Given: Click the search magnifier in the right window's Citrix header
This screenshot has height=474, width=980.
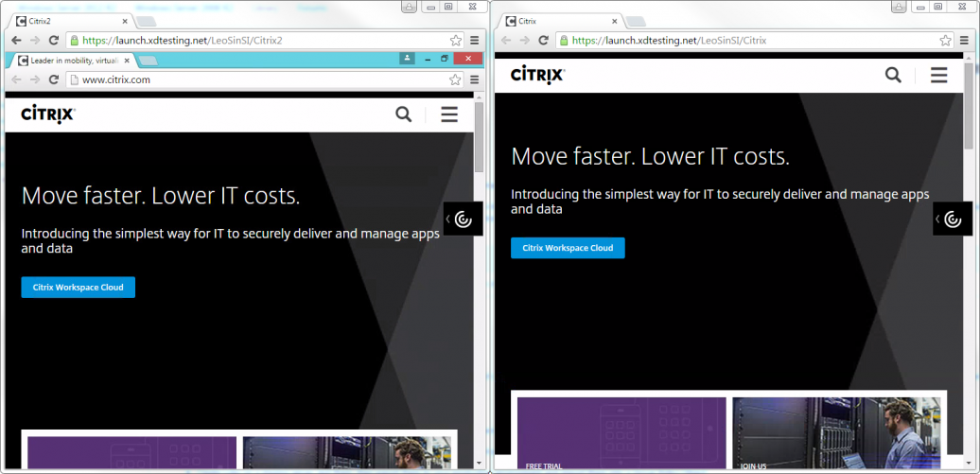Looking at the screenshot, I should [893, 75].
